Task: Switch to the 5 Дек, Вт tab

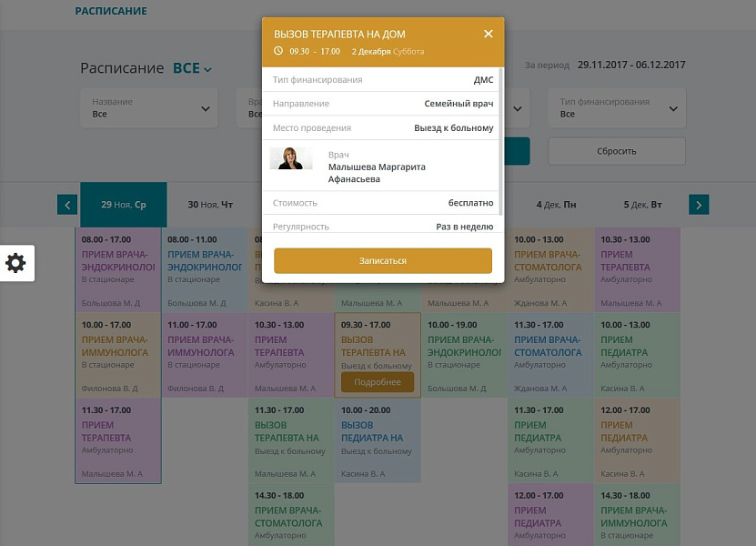Action: point(642,205)
